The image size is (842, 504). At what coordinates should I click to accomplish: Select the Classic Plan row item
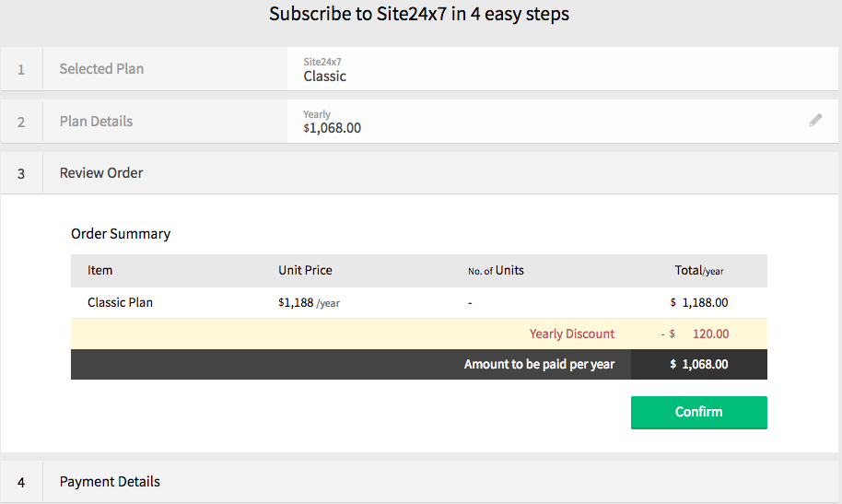point(120,302)
